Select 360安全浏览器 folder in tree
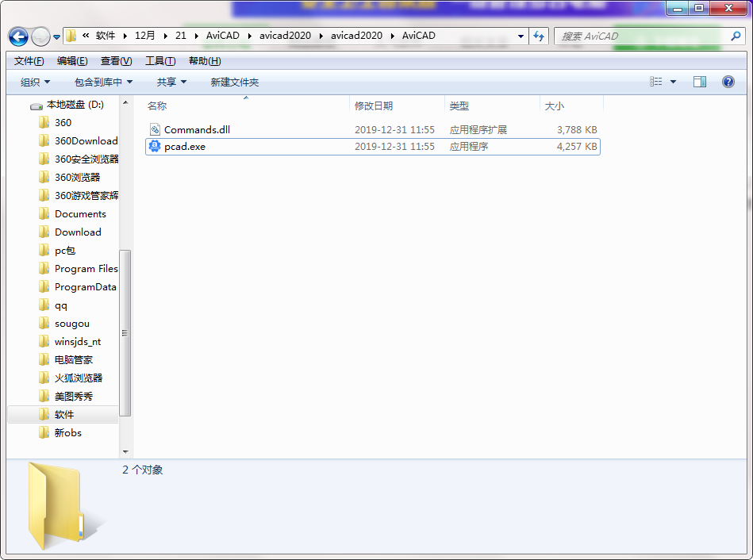This screenshot has height=560, width=753. coord(86,159)
